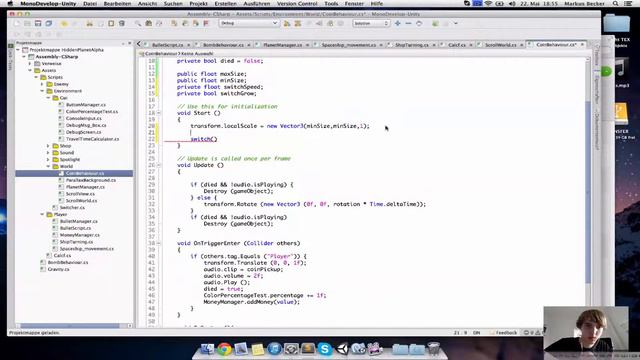The height and width of the screenshot is (360, 640).
Task: Open the Datei menu
Action: click(90, 4)
